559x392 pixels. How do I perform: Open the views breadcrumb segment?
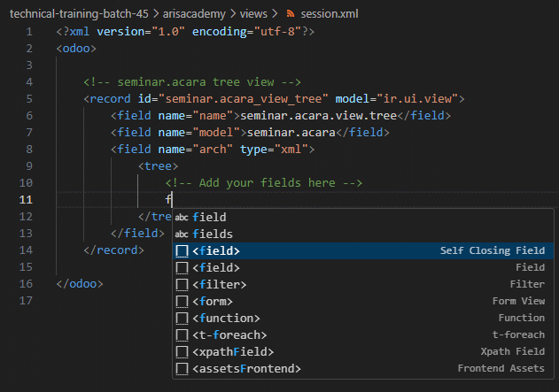(x=253, y=14)
